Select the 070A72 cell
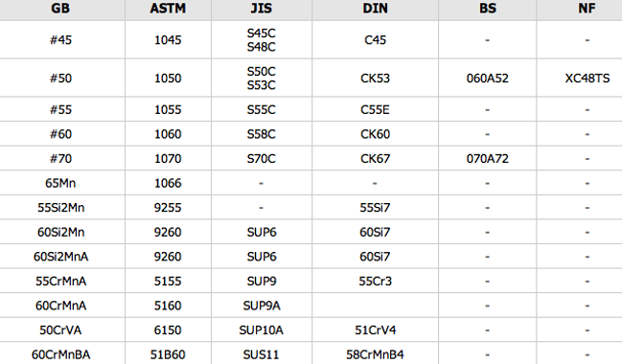Screen dimensions: 622x364 click(488, 159)
